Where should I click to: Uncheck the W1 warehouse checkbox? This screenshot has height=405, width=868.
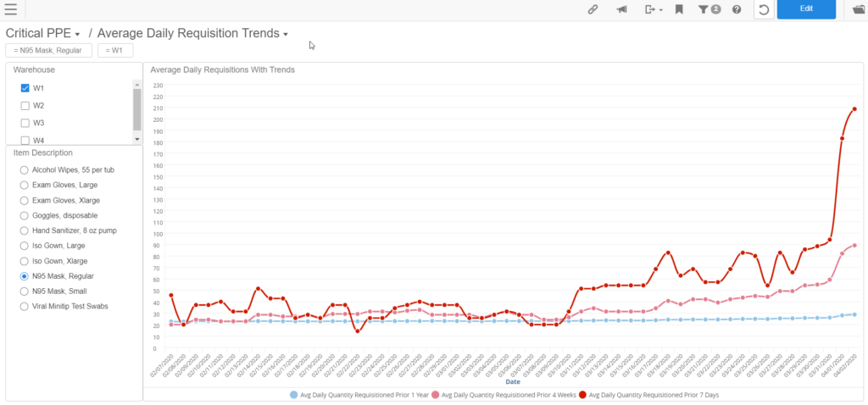pyautogui.click(x=25, y=88)
